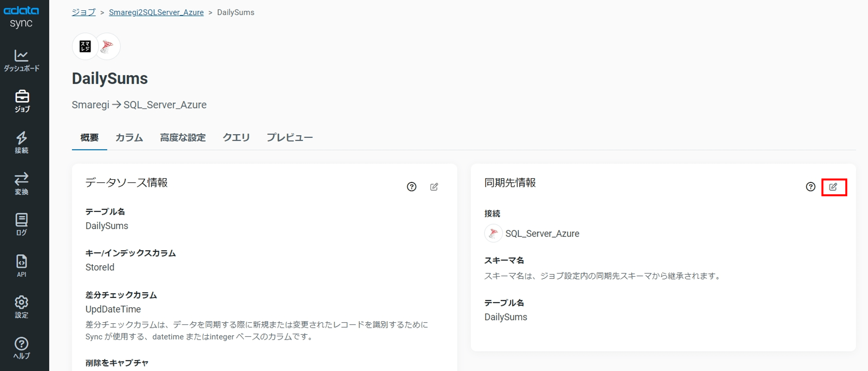Edit the data source info (データソース情報) panel

coord(434,187)
